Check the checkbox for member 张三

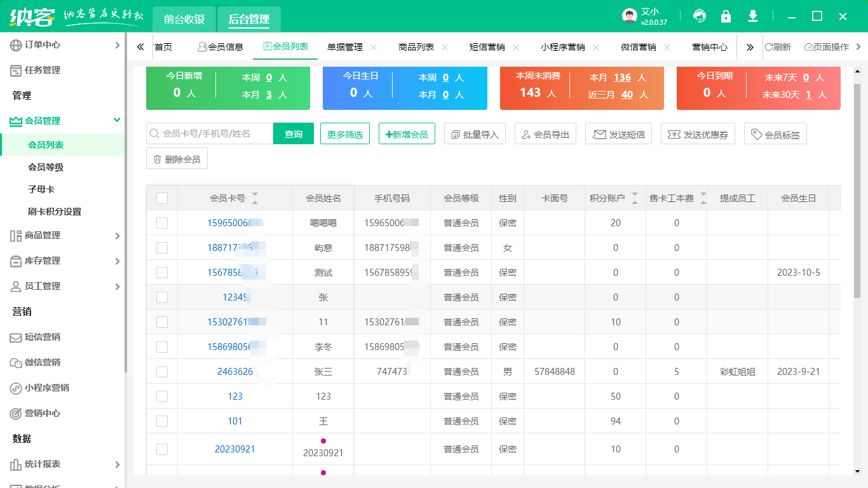pos(162,371)
